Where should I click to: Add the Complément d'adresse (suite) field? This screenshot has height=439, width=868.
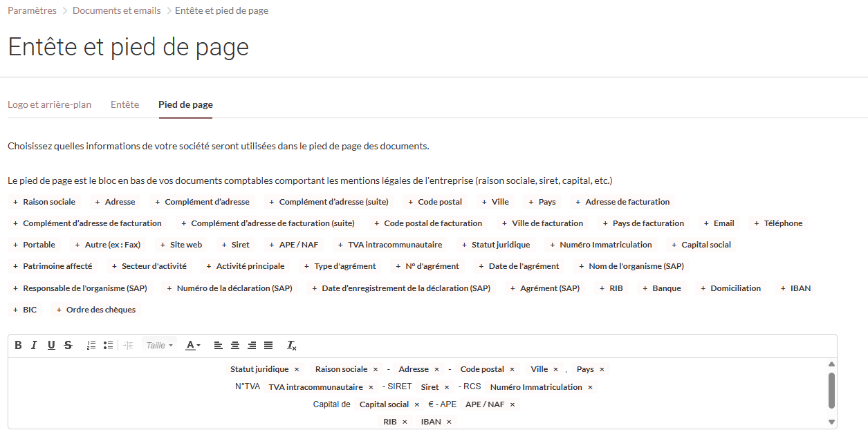[x=329, y=202]
